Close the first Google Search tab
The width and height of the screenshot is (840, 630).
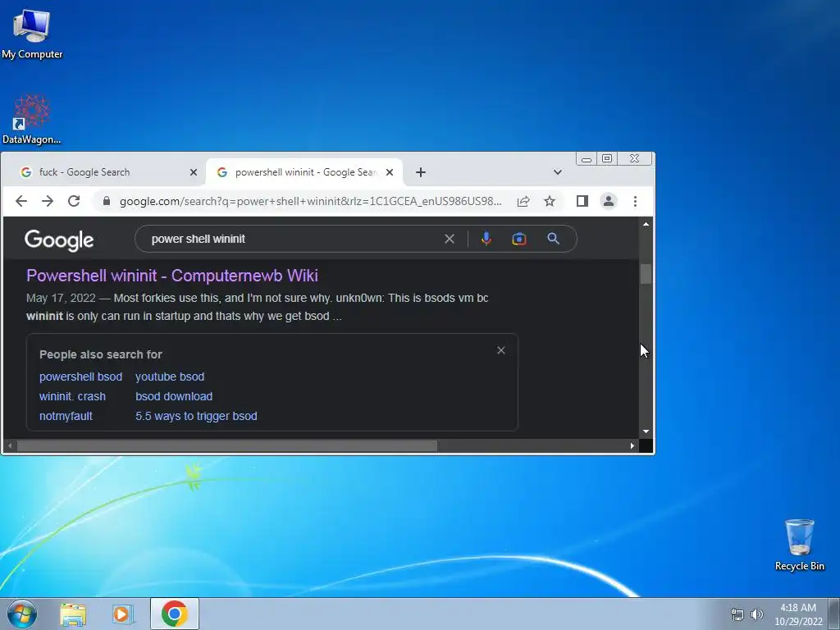click(x=194, y=172)
